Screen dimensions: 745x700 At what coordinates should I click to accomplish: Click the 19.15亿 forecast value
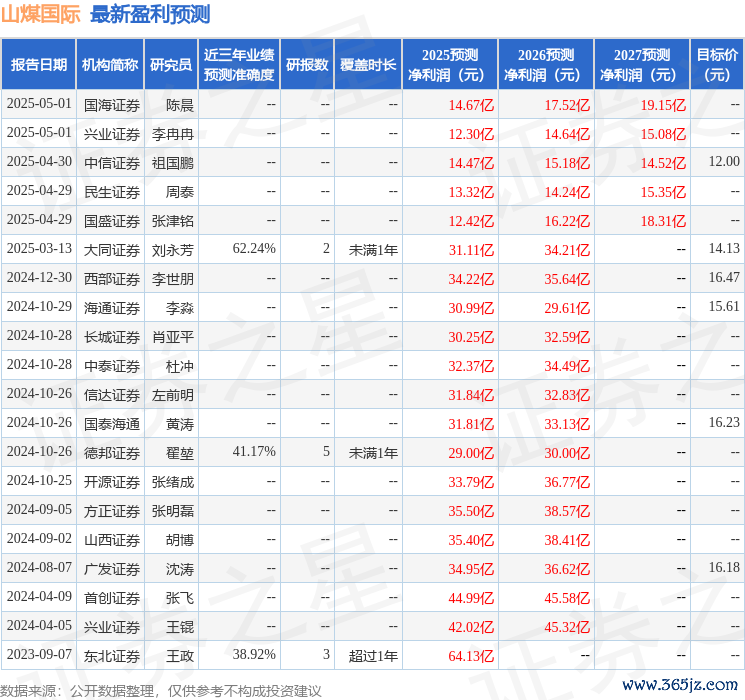(663, 105)
